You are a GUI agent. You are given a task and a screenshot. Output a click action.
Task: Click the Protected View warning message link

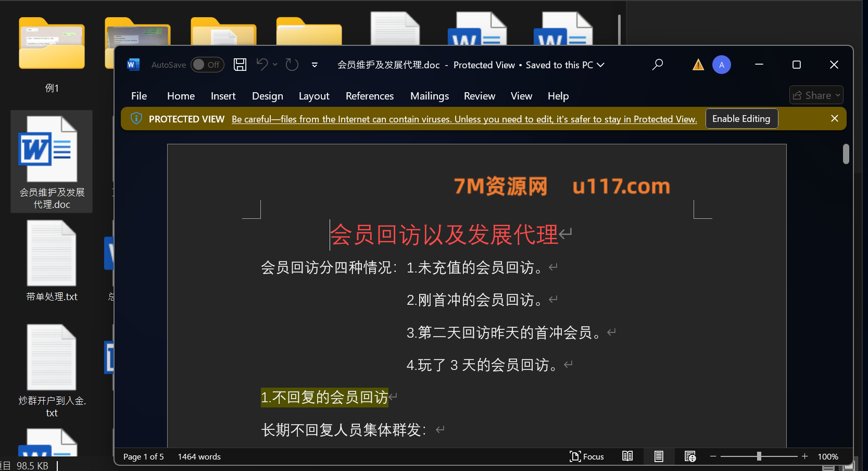[x=464, y=119]
